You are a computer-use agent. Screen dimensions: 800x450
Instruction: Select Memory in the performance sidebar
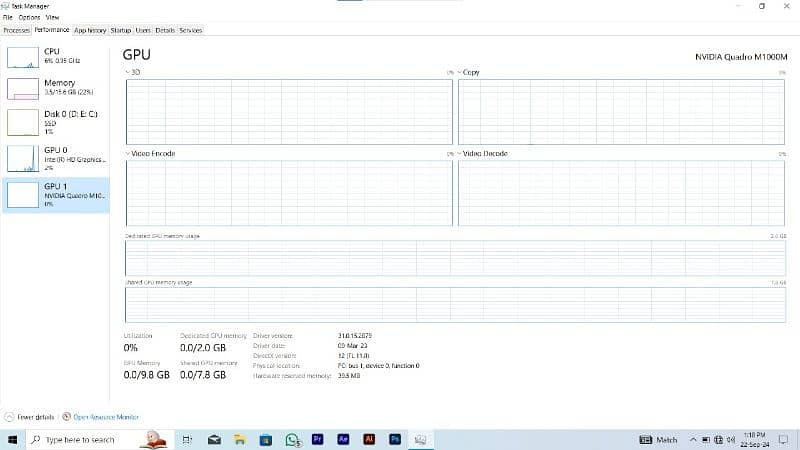click(x=56, y=88)
